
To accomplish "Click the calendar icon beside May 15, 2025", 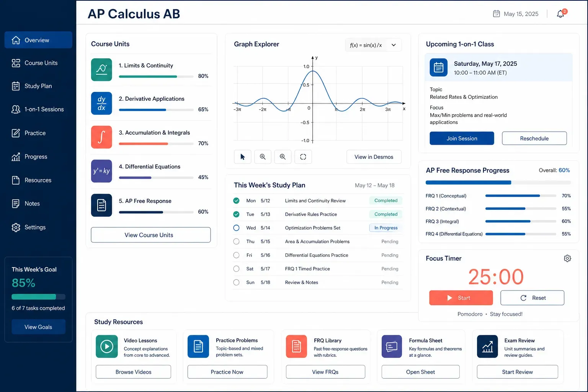I will pyautogui.click(x=496, y=14).
